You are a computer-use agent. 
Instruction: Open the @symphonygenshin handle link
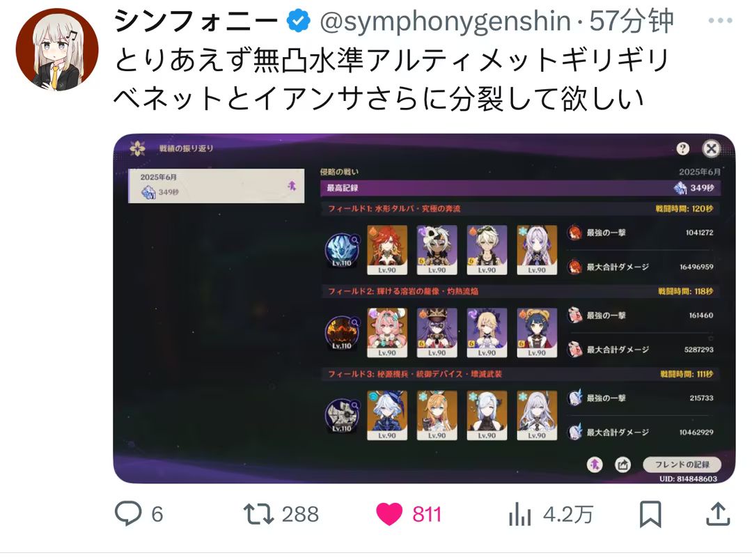[x=445, y=22]
